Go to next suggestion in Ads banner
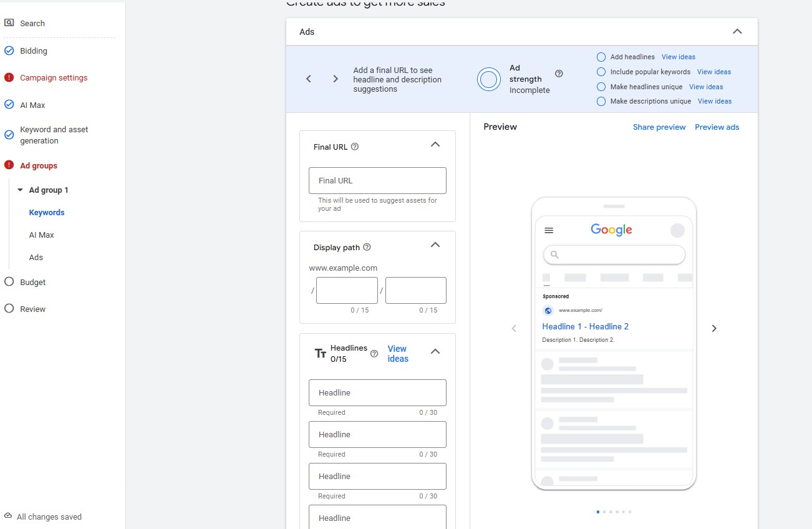The image size is (812, 529). tap(336, 79)
